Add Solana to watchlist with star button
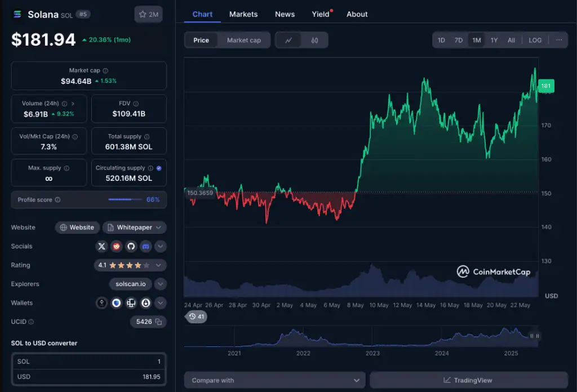The image size is (577, 392). coord(148,14)
